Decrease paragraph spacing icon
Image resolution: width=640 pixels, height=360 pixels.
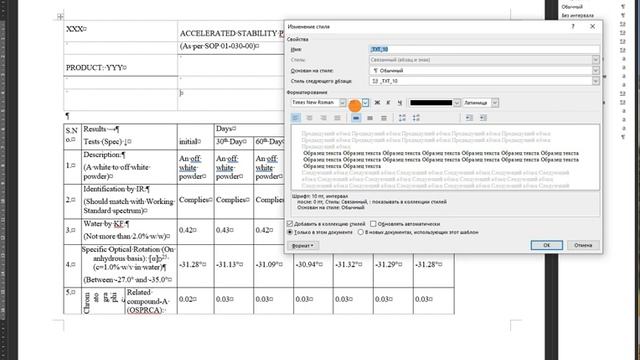tap(416, 118)
